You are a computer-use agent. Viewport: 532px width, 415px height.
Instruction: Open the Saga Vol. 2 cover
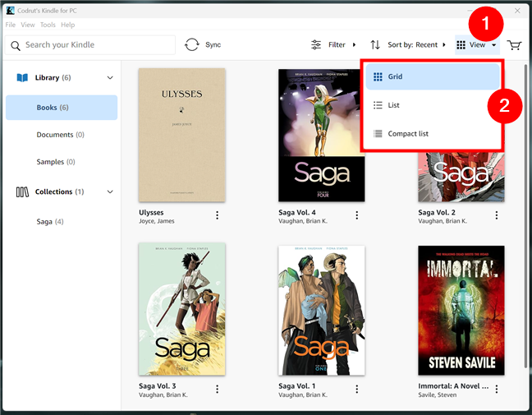click(x=461, y=177)
